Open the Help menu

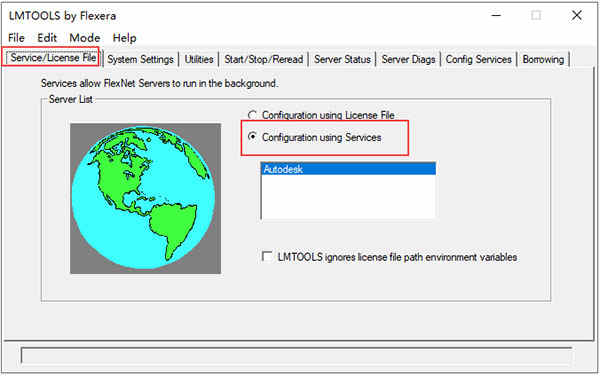[124, 38]
